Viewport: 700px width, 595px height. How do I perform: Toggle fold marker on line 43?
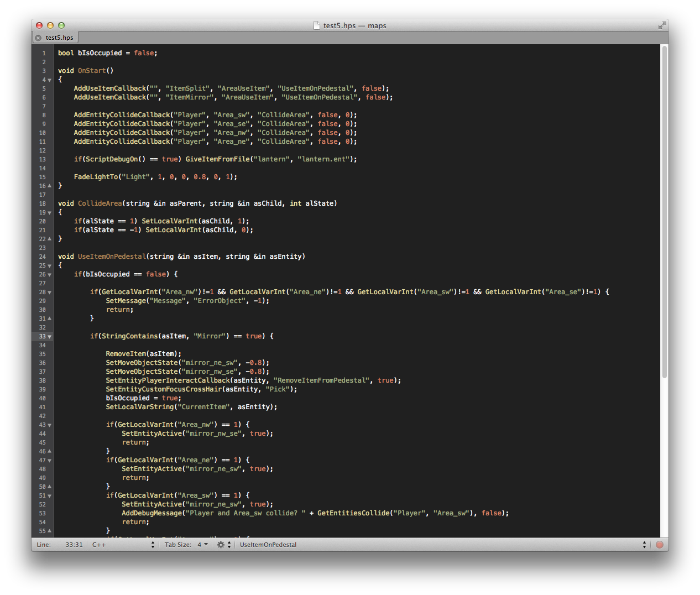pyautogui.click(x=49, y=425)
